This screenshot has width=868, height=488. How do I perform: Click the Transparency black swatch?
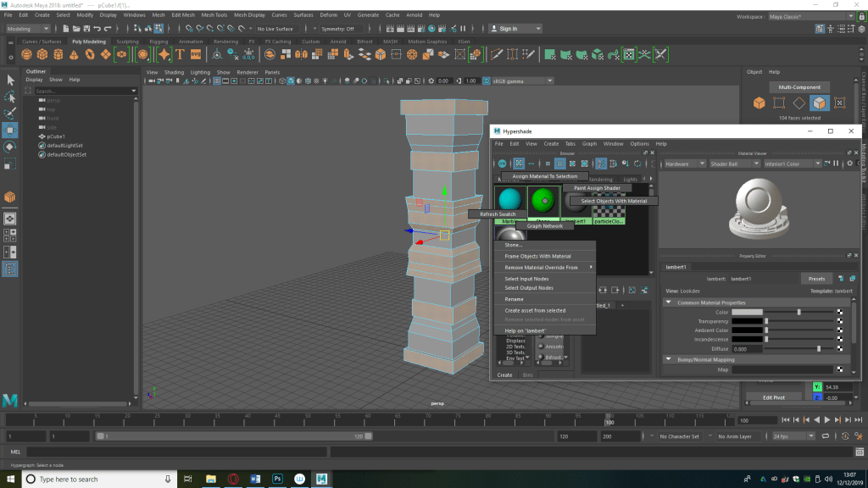coord(747,321)
